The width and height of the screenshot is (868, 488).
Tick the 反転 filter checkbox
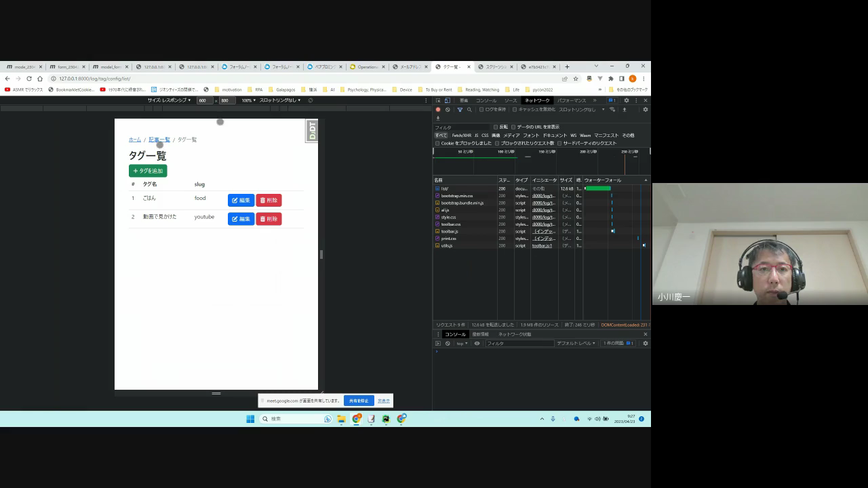(496, 127)
